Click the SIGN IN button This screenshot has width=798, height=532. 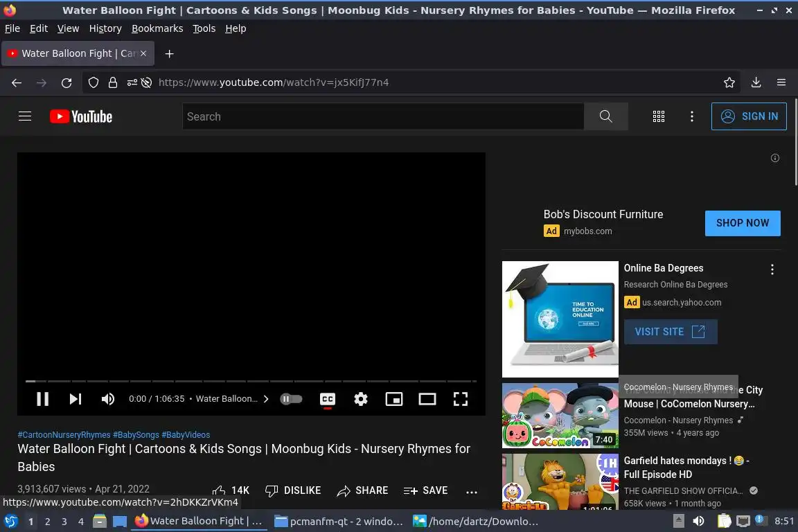click(x=749, y=116)
